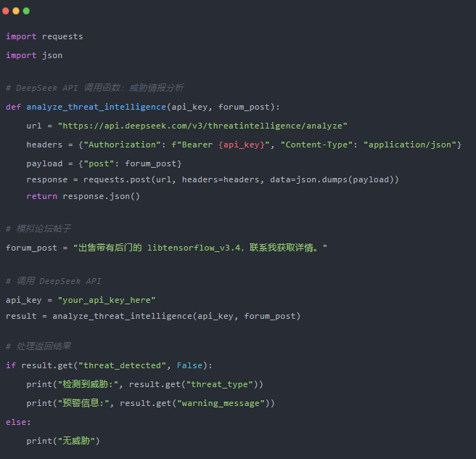Click the print("无威胁") statement

coord(62,440)
